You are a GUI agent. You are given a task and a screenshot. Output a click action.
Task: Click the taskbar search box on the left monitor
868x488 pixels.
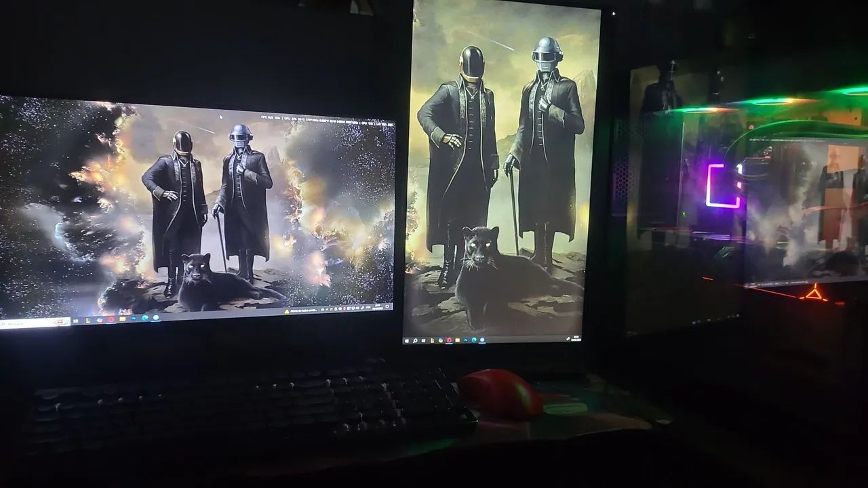(35, 324)
